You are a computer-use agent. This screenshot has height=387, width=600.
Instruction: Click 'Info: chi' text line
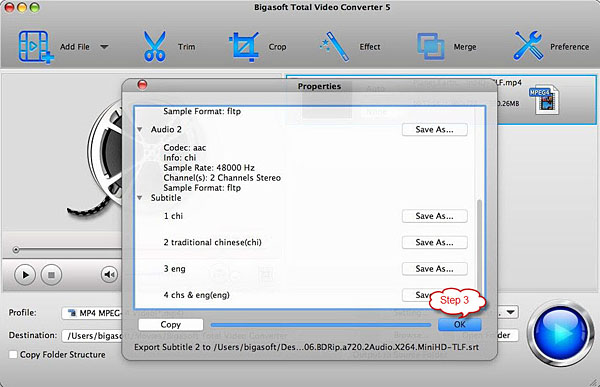coord(180,158)
